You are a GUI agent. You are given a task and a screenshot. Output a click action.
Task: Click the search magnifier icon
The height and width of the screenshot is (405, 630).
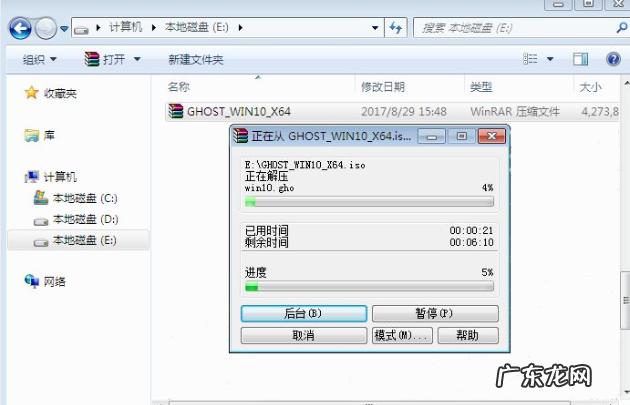622,28
